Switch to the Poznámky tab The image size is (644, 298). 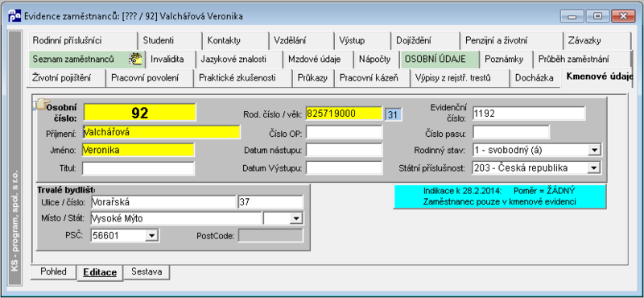pos(506,59)
